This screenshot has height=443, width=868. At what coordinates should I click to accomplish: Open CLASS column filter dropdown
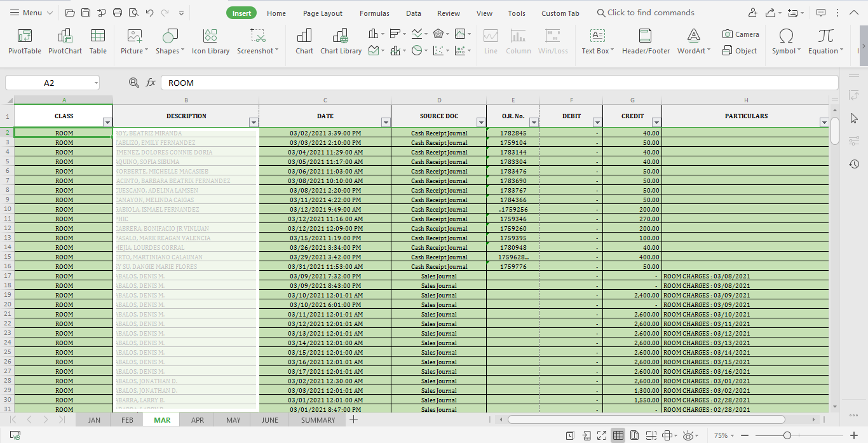[x=107, y=123]
